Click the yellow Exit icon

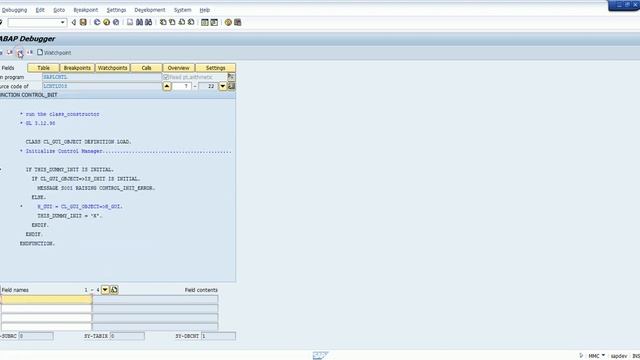pos(107,22)
